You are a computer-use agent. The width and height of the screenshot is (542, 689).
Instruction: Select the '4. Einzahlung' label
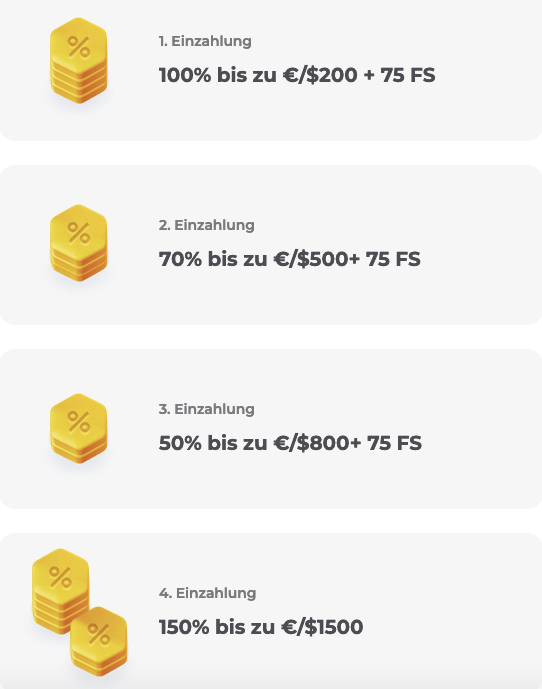(x=207, y=593)
